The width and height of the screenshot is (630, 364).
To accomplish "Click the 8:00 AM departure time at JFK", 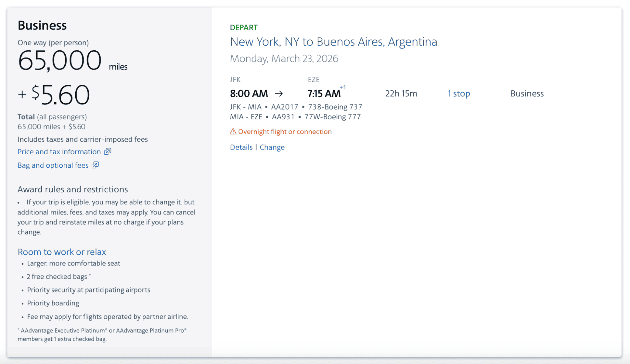I will click(249, 93).
